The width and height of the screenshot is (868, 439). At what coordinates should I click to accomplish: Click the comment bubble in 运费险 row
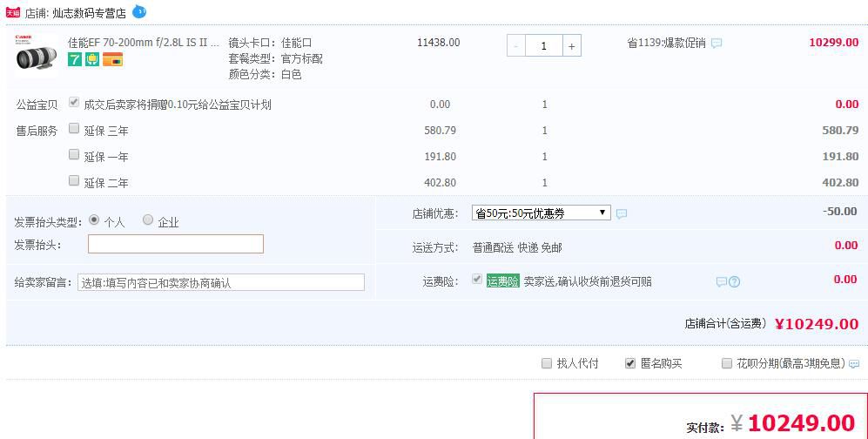click(x=722, y=282)
